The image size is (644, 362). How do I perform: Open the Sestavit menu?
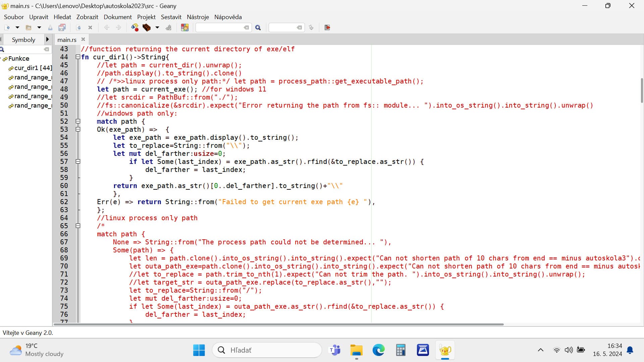point(171,17)
